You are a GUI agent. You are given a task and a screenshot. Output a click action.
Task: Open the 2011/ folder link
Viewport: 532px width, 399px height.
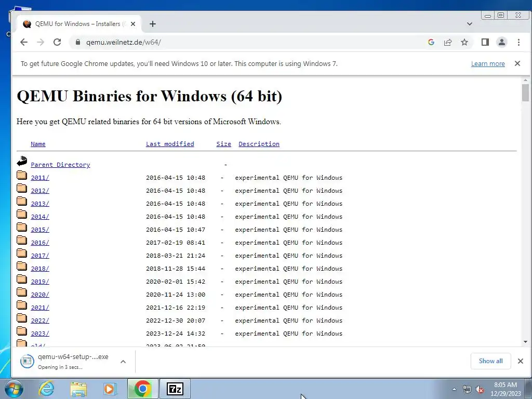[39, 178]
